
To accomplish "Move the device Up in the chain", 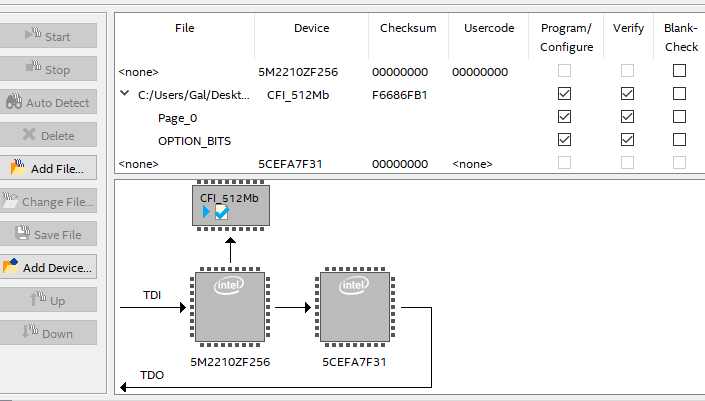I will (48, 300).
